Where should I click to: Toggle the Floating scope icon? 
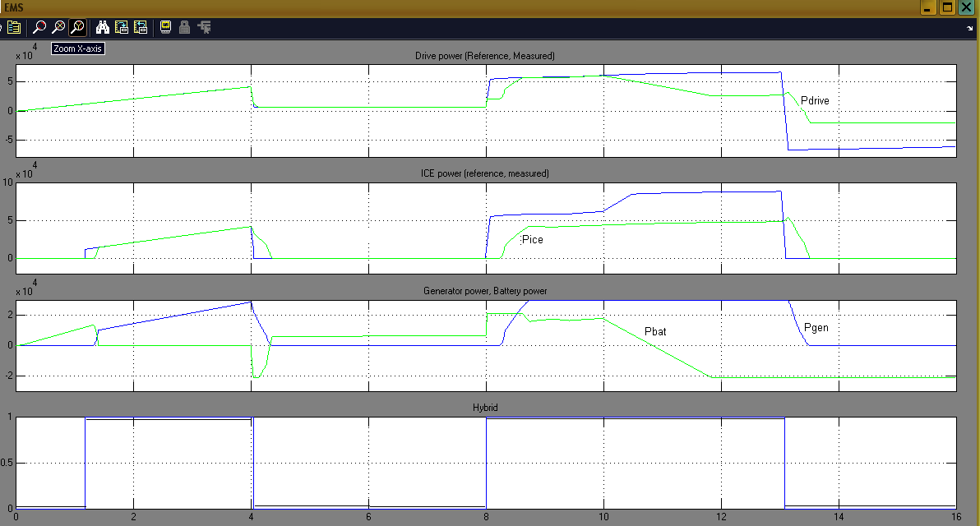(165, 27)
